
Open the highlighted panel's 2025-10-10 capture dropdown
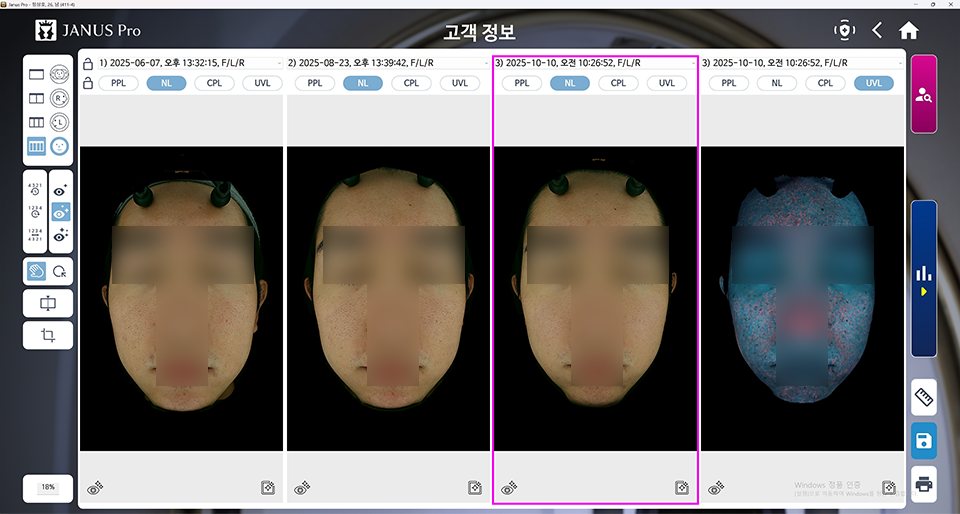(595, 63)
